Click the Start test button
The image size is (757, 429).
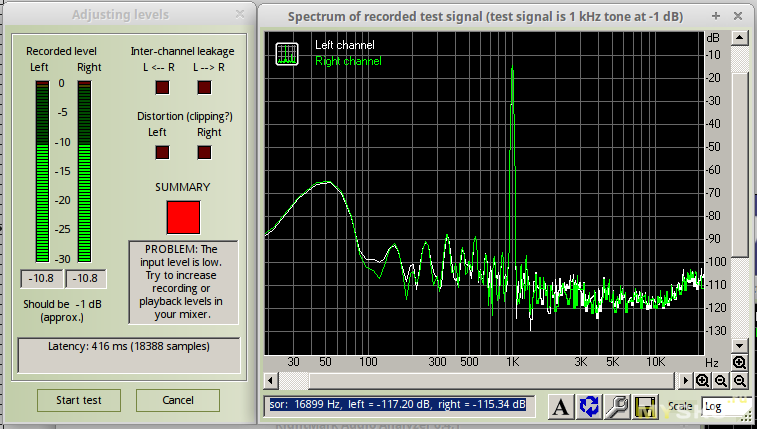coord(79,400)
